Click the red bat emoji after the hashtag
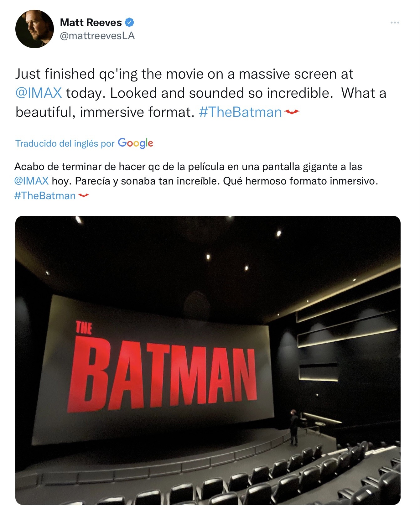 tap(292, 112)
